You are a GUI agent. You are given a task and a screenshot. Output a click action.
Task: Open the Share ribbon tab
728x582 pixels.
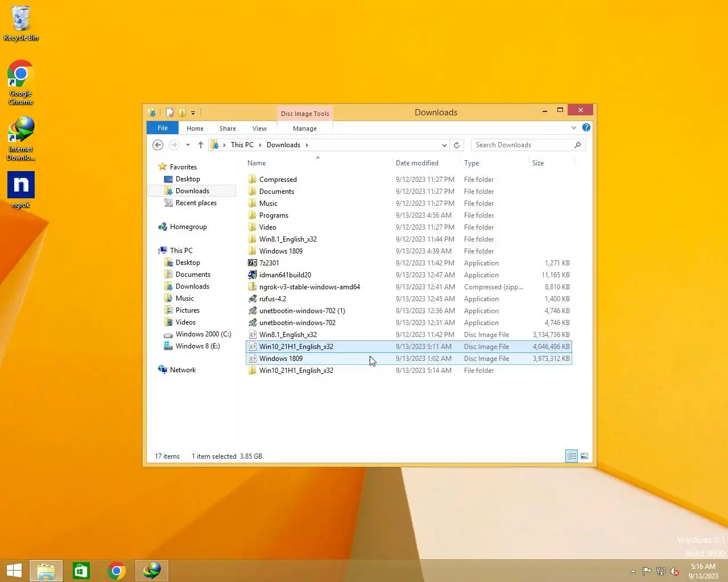coord(227,128)
